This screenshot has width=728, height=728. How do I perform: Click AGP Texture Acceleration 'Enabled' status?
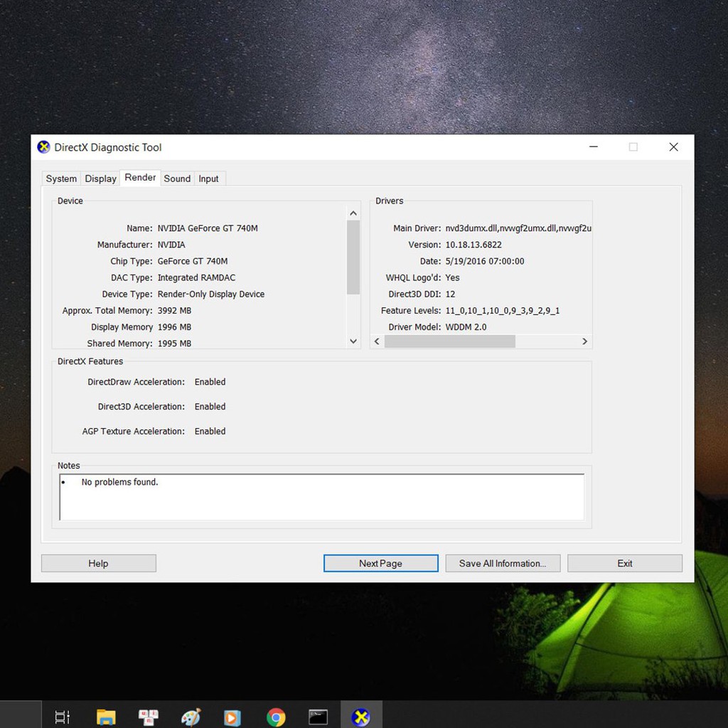point(210,432)
